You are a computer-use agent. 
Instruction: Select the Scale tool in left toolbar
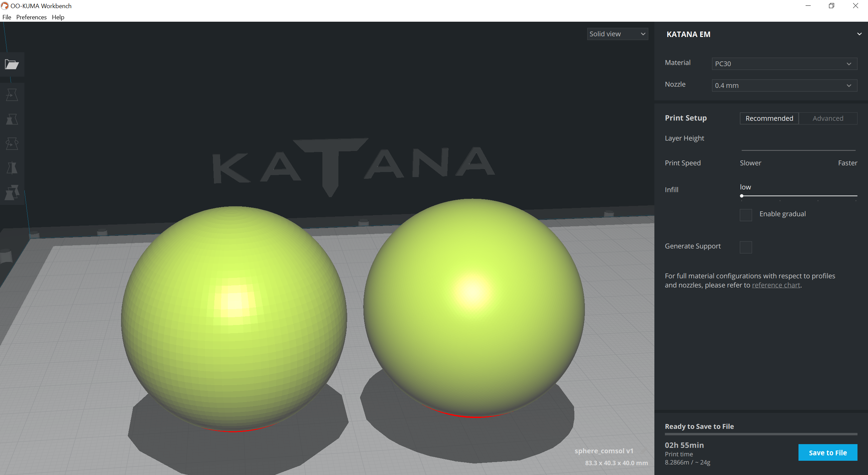point(12,119)
